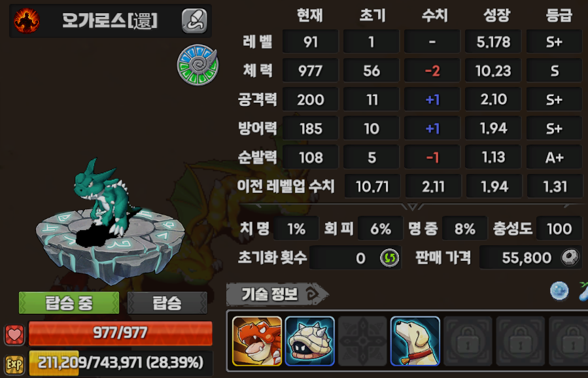Click the green reset arrows icon
Image resolution: width=588 pixels, height=378 pixels.
point(390,258)
